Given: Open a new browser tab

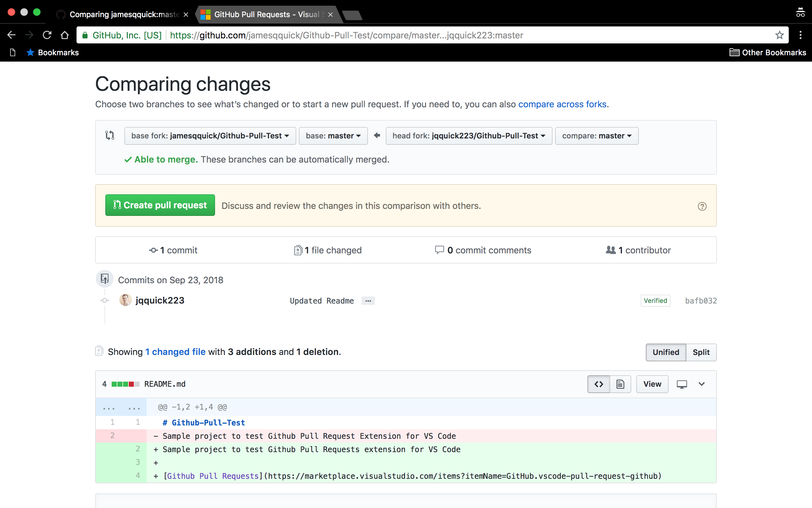Looking at the screenshot, I should coord(352,15).
